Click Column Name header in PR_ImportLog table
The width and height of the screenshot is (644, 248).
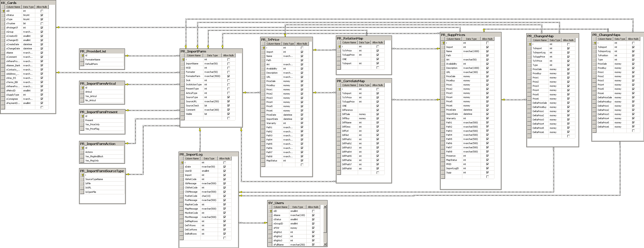point(192,158)
